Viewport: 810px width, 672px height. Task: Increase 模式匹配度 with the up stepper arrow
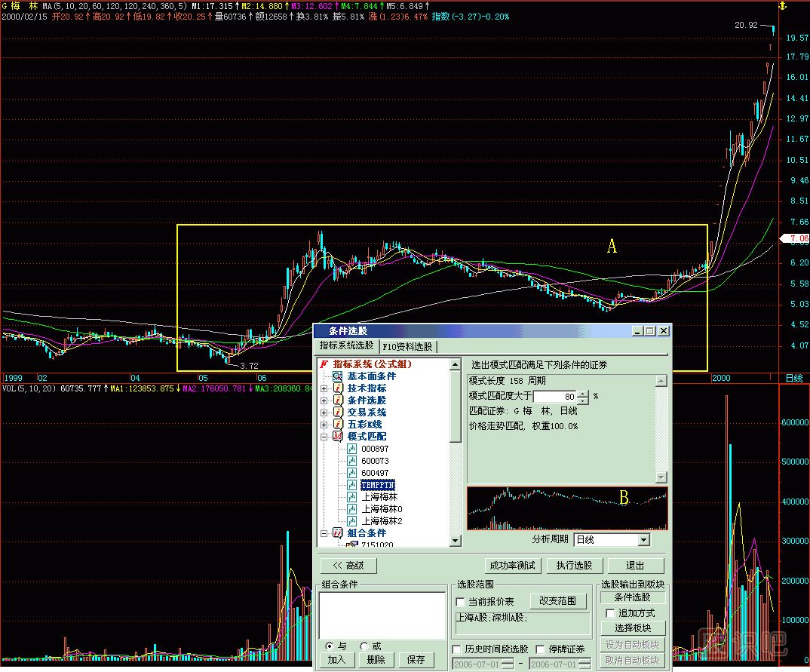point(582,393)
